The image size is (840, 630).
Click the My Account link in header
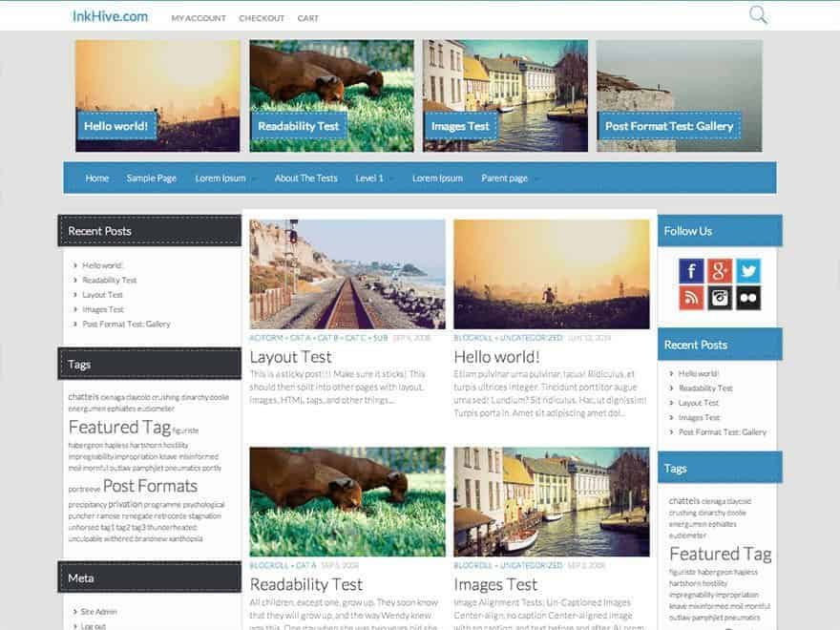pos(199,18)
